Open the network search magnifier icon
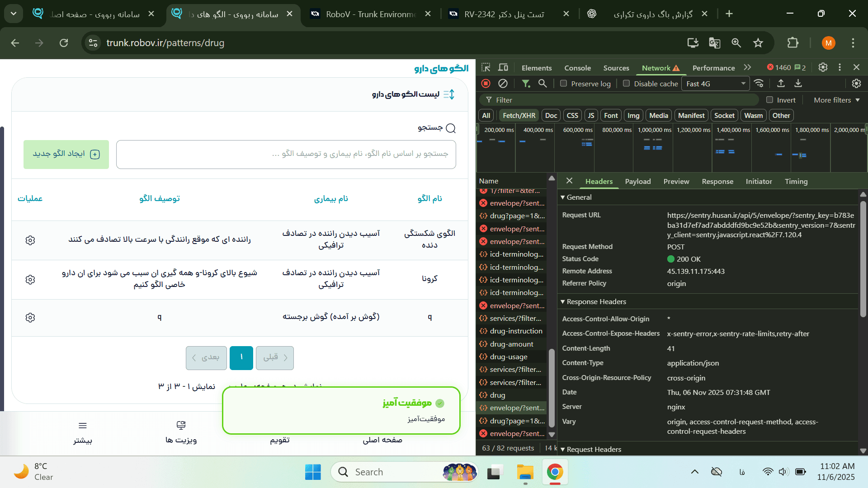The image size is (868, 488). (542, 84)
